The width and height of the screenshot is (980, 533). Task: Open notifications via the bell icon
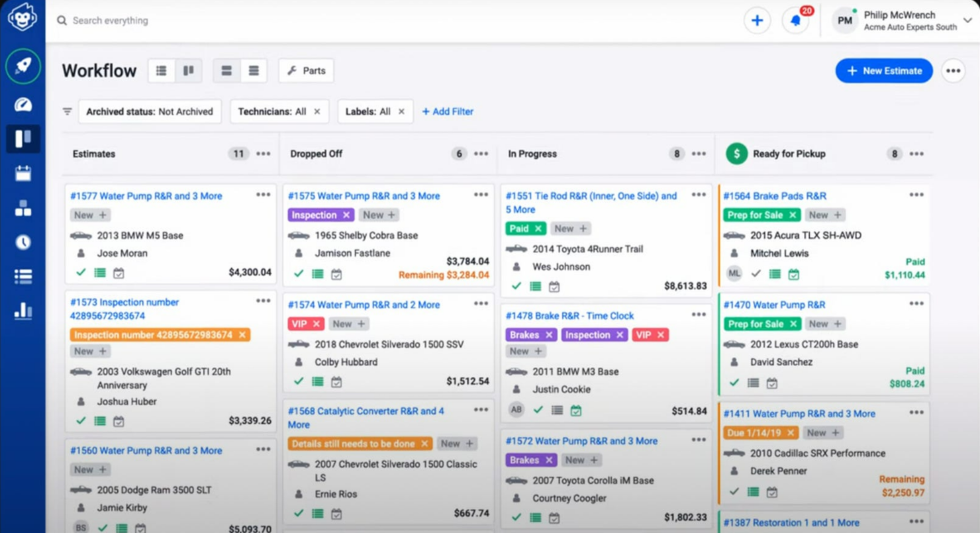(795, 21)
